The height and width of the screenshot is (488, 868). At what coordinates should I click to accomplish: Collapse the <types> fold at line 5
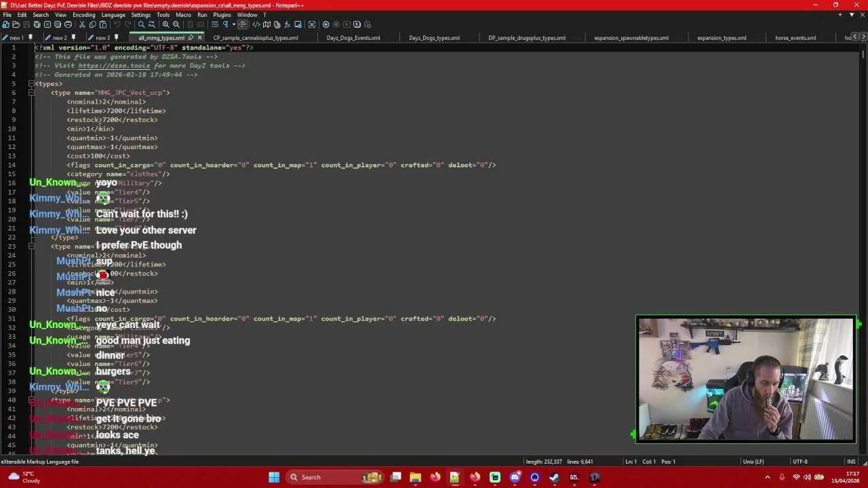click(x=31, y=83)
